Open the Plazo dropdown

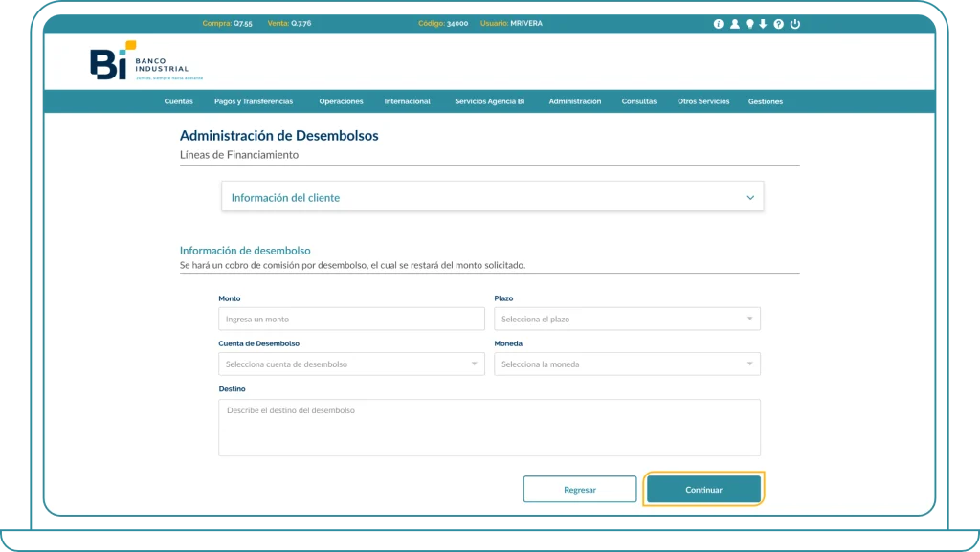[627, 319]
